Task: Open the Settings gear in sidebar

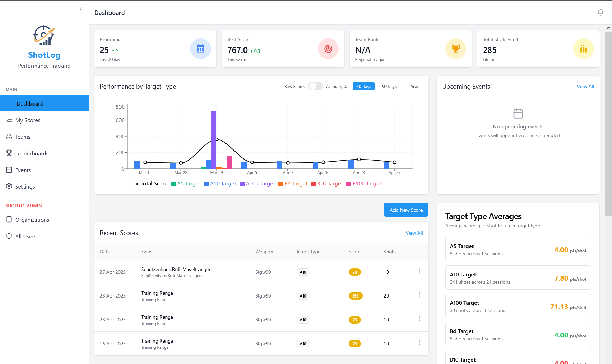Action: point(9,186)
